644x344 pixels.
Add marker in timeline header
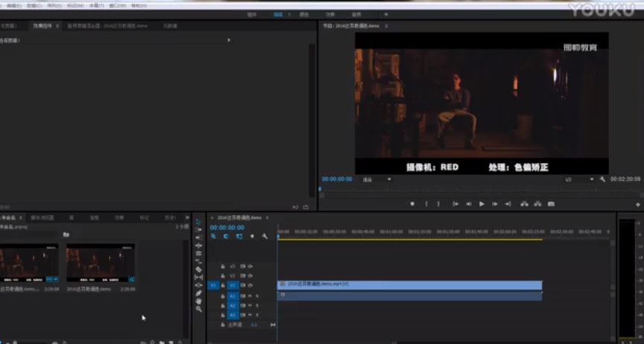(252, 236)
